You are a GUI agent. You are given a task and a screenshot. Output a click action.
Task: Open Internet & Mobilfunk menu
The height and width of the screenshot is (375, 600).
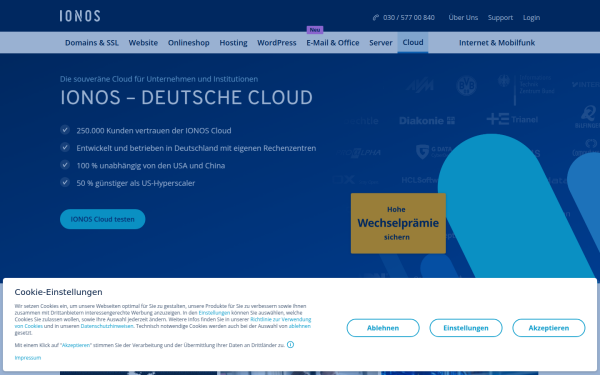(x=497, y=43)
